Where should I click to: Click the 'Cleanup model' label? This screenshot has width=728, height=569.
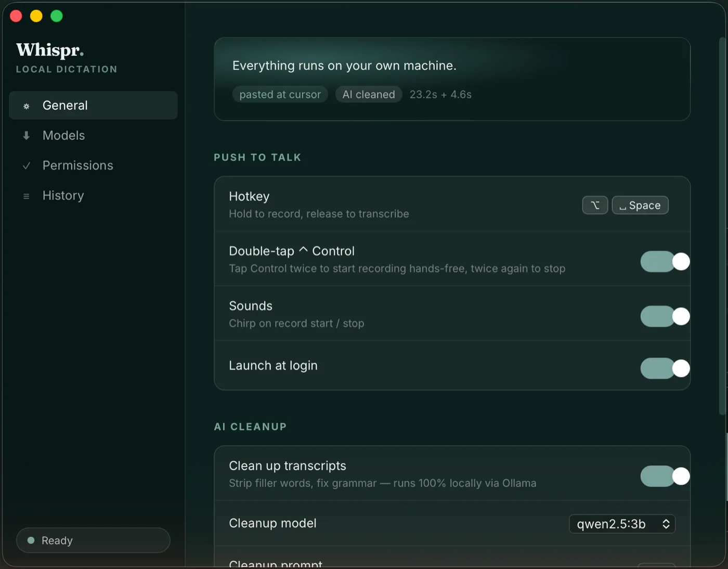pos(272,523)
